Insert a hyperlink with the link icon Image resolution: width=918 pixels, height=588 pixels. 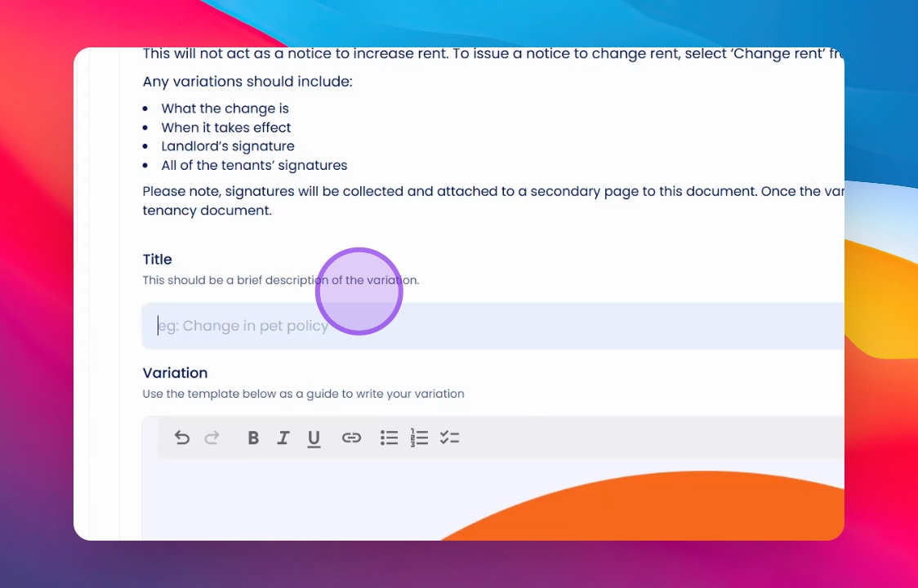click(351, 438)
